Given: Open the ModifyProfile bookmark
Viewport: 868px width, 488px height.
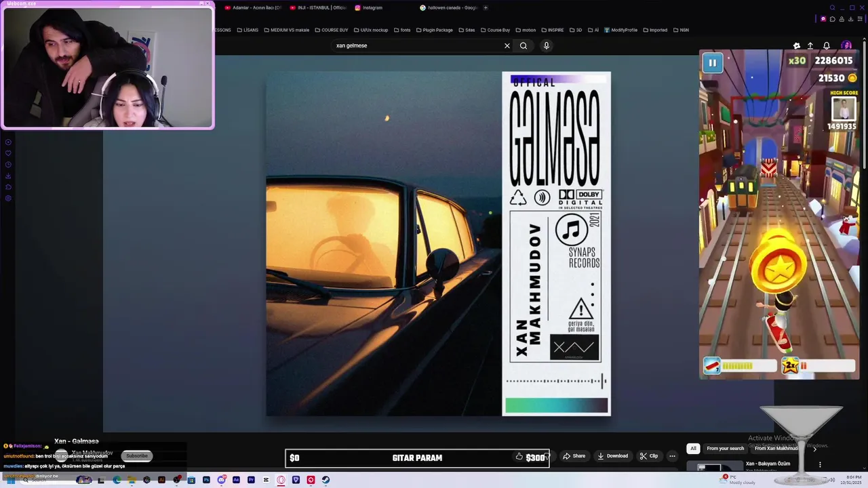Looking at the screenshot, I should tap(621, 30).
